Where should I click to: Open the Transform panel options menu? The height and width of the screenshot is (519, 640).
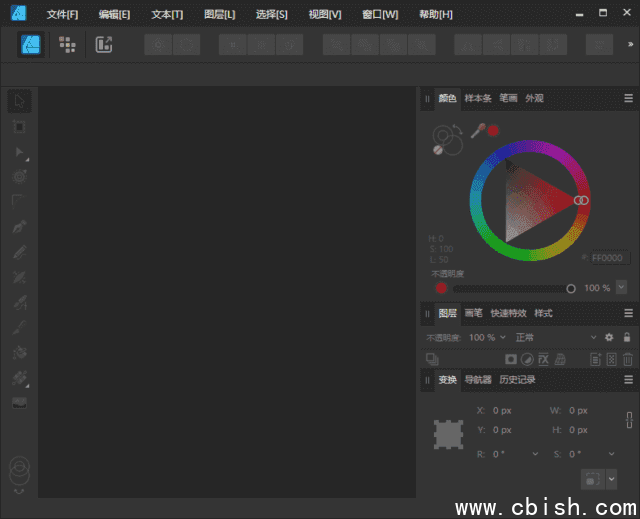tap(629, 380)
